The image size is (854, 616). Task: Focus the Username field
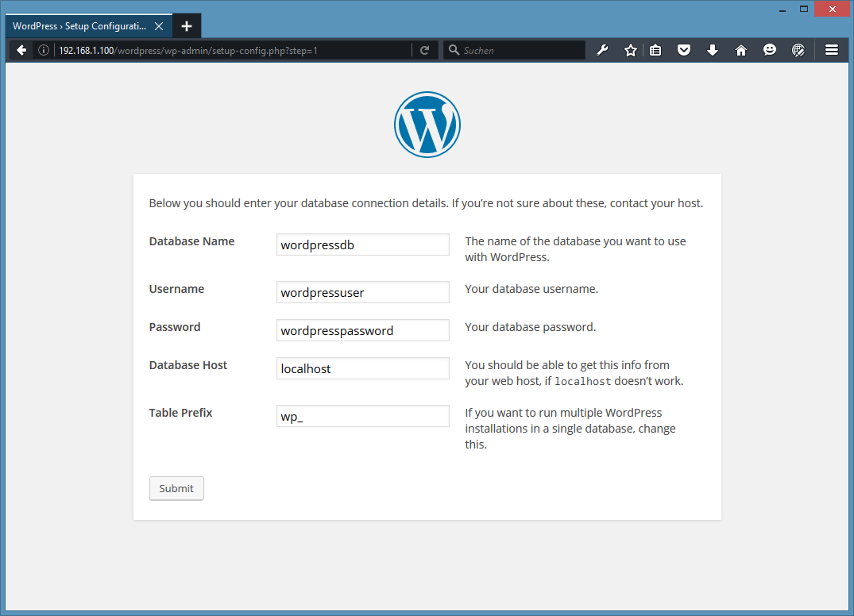(363, 292)
